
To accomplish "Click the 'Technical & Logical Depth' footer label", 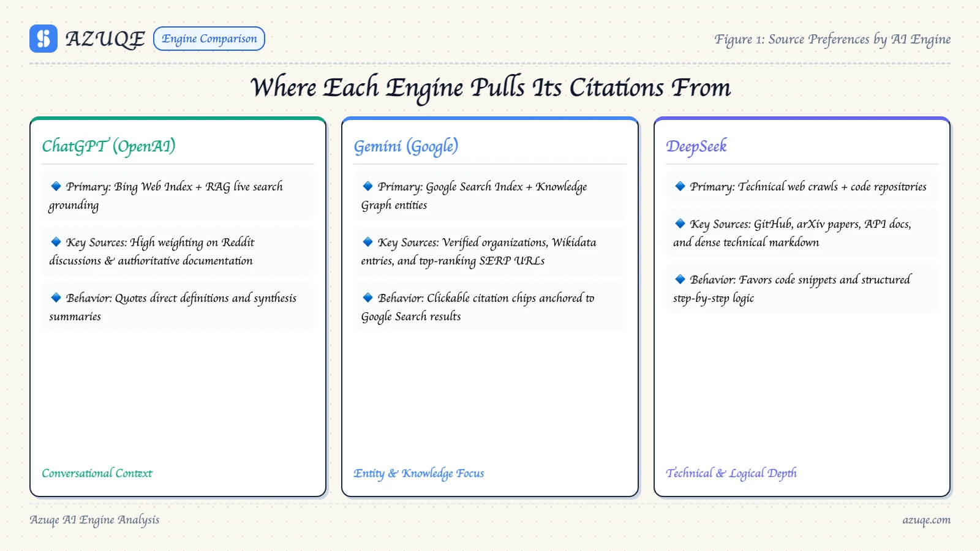I will point(731,473).
